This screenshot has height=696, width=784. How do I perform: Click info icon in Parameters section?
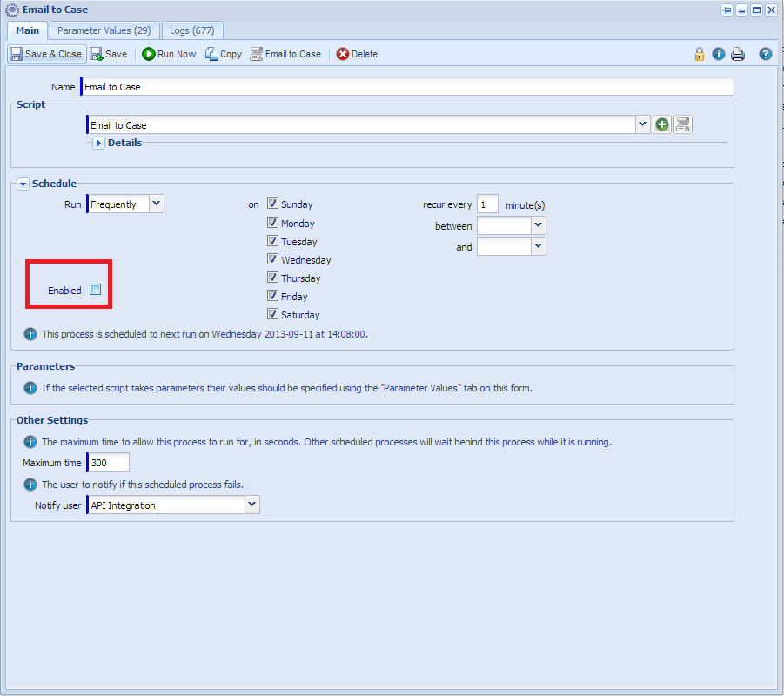pyautogui.click(x=30, y=388)
